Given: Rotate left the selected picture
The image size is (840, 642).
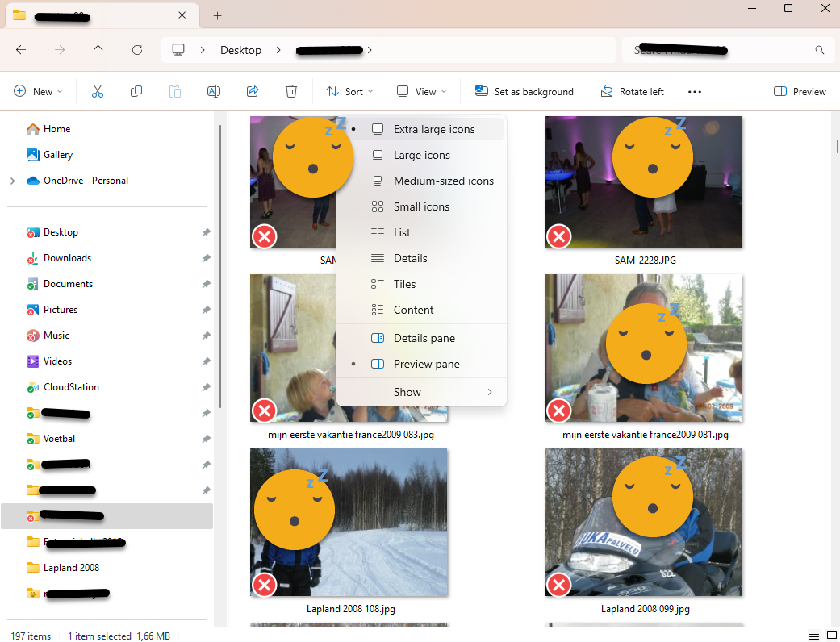Looking at the screenshot, I should (x=632, y=91).
